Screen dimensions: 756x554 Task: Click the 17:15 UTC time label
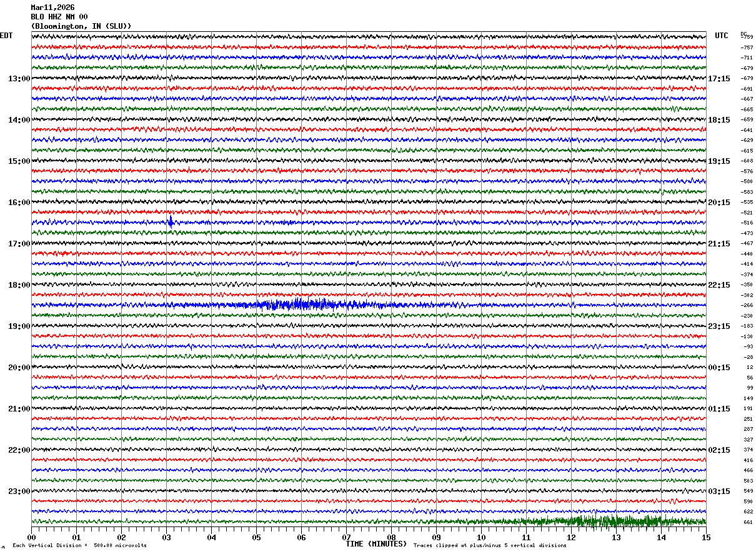(719, 79)
